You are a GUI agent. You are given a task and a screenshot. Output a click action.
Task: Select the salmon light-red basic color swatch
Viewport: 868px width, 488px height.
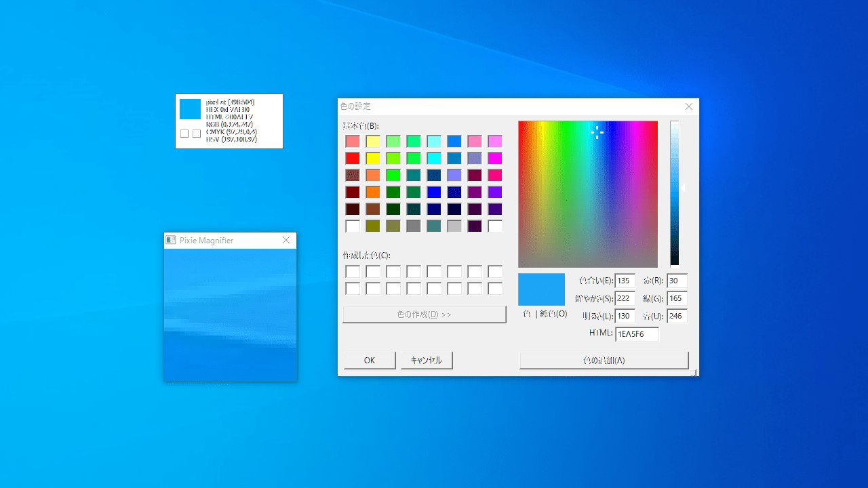353,141
